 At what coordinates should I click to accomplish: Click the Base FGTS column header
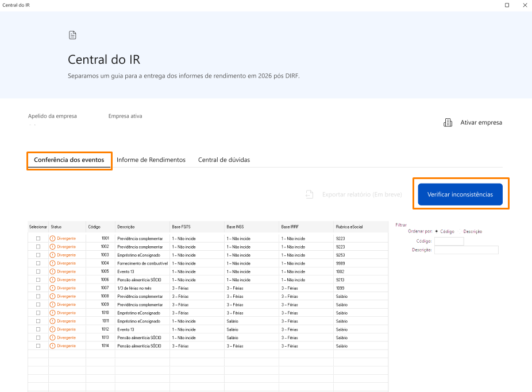pyautogui.click(x=197, y=227)
